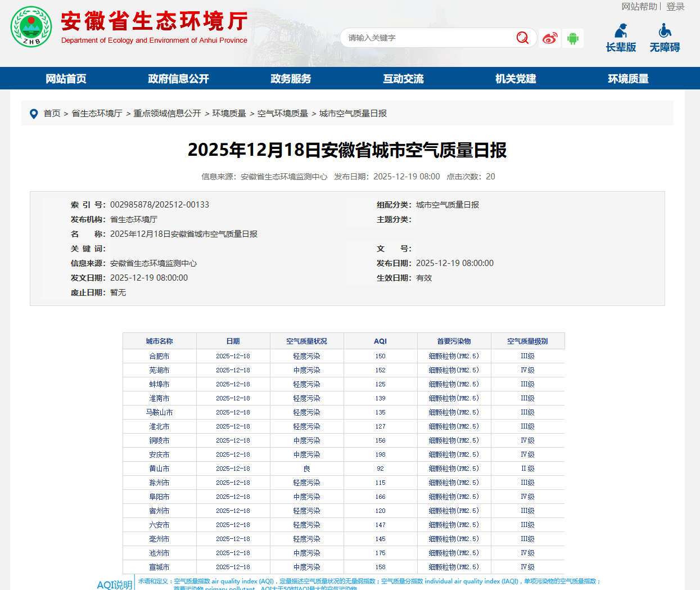Click the Anhui ecology department logo
The height and width of the screenshot is (590, 700).
(x=31, y=27)
